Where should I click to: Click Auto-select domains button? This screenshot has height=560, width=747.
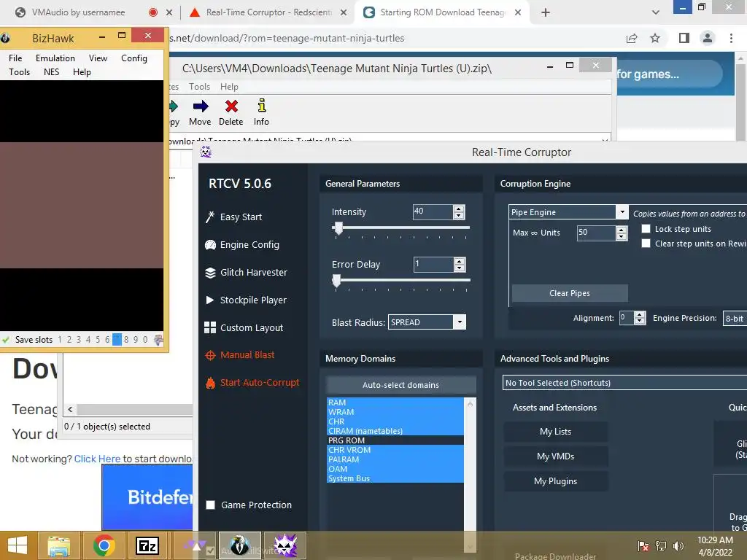click(x=400, y=385)
